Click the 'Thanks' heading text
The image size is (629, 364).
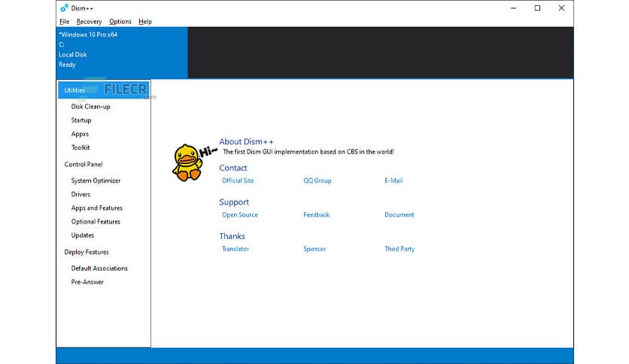click(232, 236)
